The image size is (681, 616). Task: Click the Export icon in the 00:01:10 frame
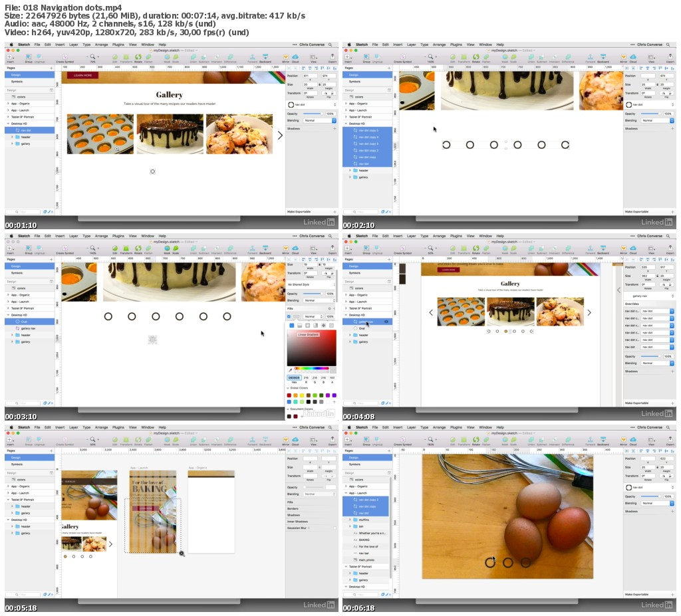click(333, 57)
